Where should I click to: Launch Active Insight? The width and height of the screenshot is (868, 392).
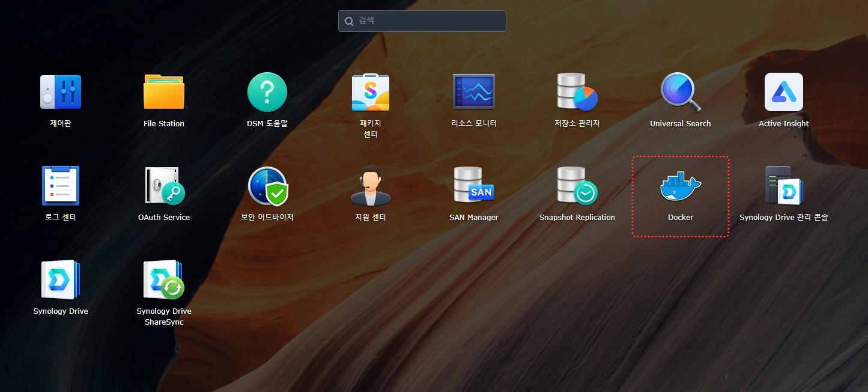(783, 91)
